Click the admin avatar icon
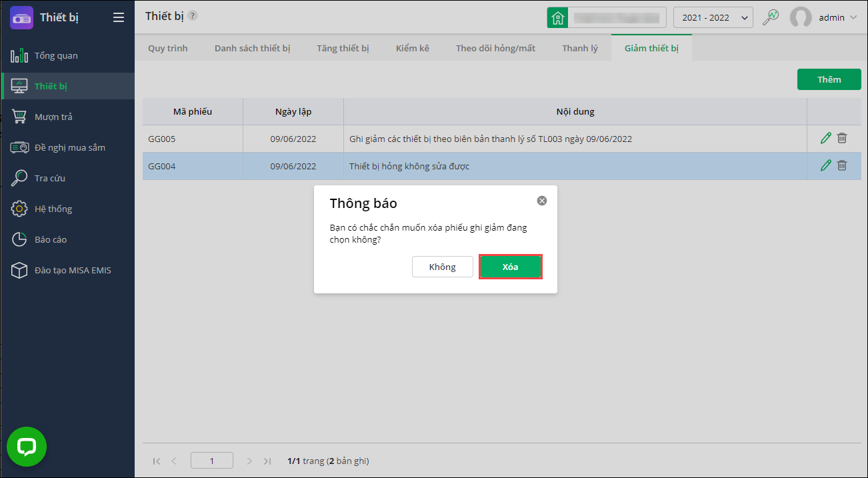This screenshot has width=868, height=478. (801, 17)
